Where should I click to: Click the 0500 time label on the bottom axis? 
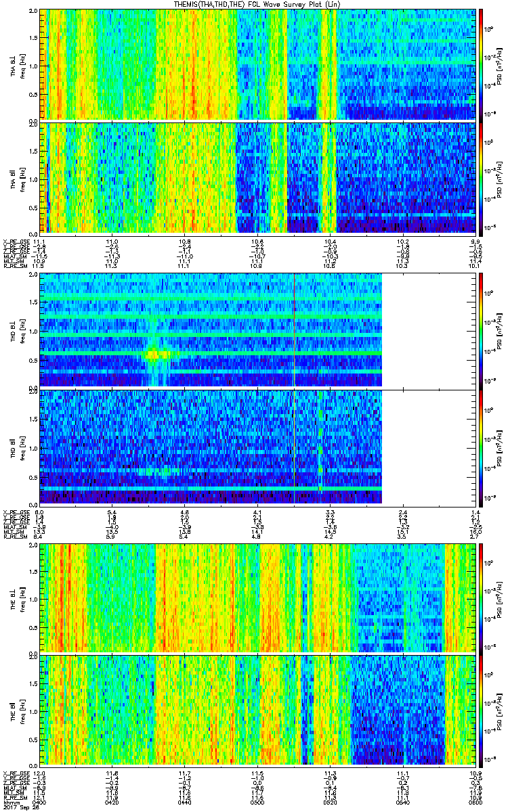257,801
